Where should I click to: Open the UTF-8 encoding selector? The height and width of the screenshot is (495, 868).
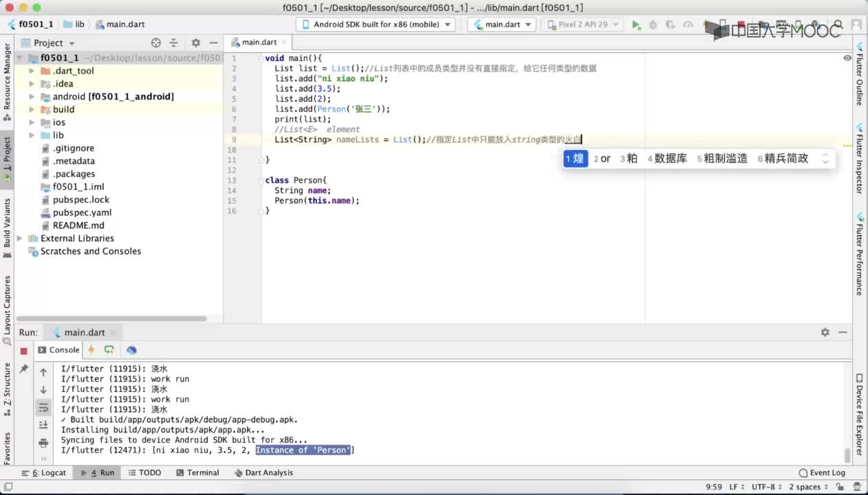(x=767, y=487)
